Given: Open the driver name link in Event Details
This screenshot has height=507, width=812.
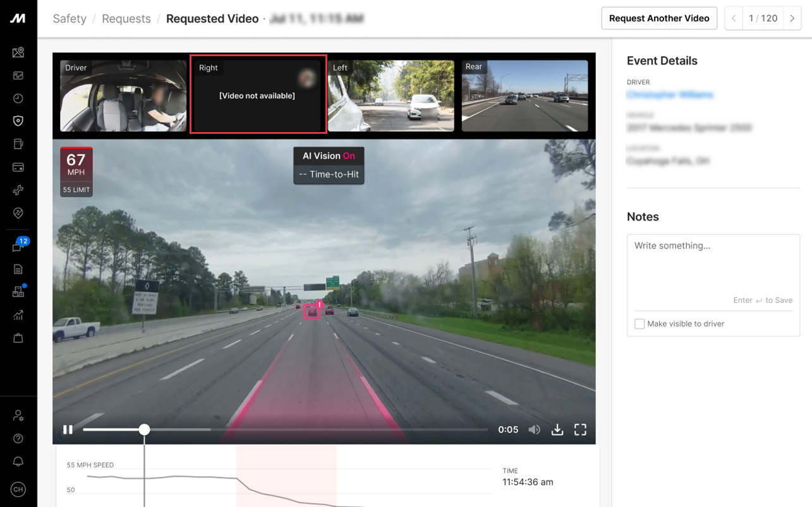Looking at the screenshot, I should pyautogui.click(x=670, y=95).
